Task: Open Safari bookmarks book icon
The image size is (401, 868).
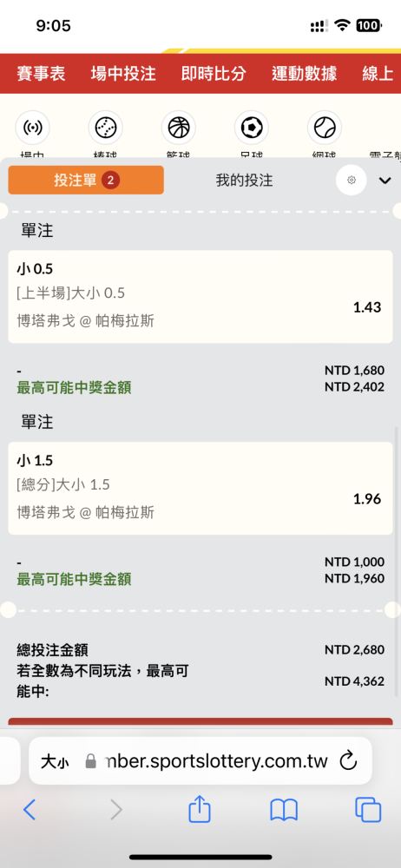Action: [x=284, y=811]
